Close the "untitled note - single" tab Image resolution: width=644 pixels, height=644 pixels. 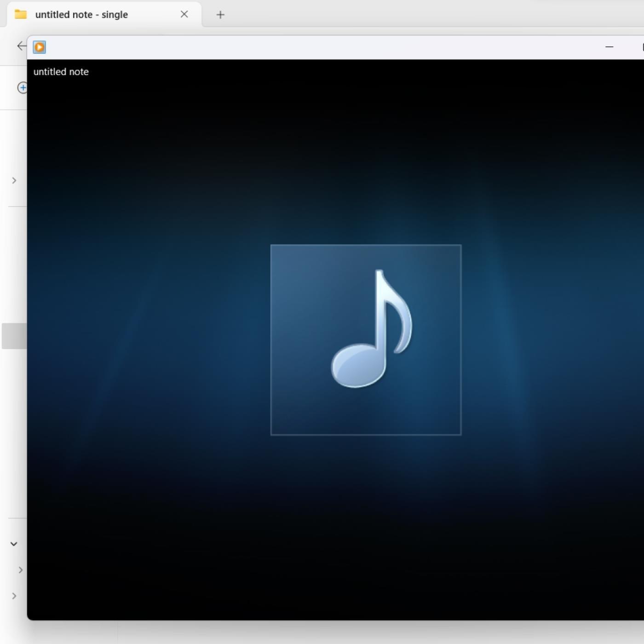(x=184, y=14)
